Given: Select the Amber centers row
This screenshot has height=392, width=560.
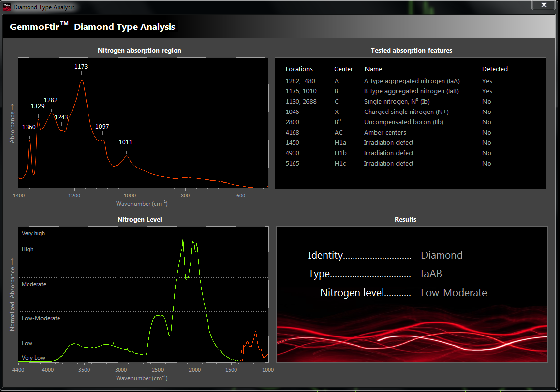Looking at the screenshot, I should pyautogui.click(x=388, y=133).
